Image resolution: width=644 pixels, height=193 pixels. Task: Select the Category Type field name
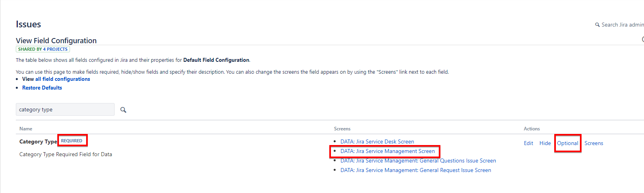pyautogui.click(x=38, y=141)
